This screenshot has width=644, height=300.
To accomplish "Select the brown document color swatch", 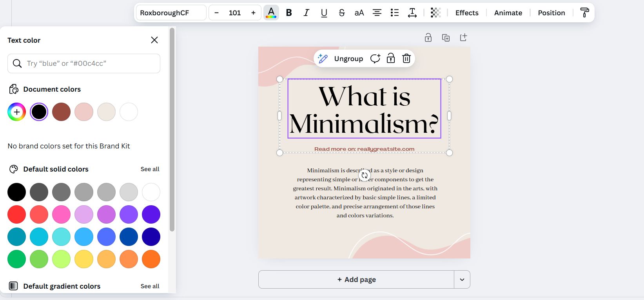I will click(x=62, y=112).
